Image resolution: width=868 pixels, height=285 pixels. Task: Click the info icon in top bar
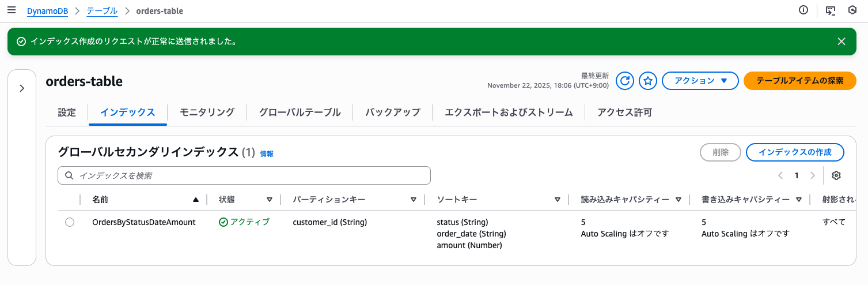pos(803,10)
